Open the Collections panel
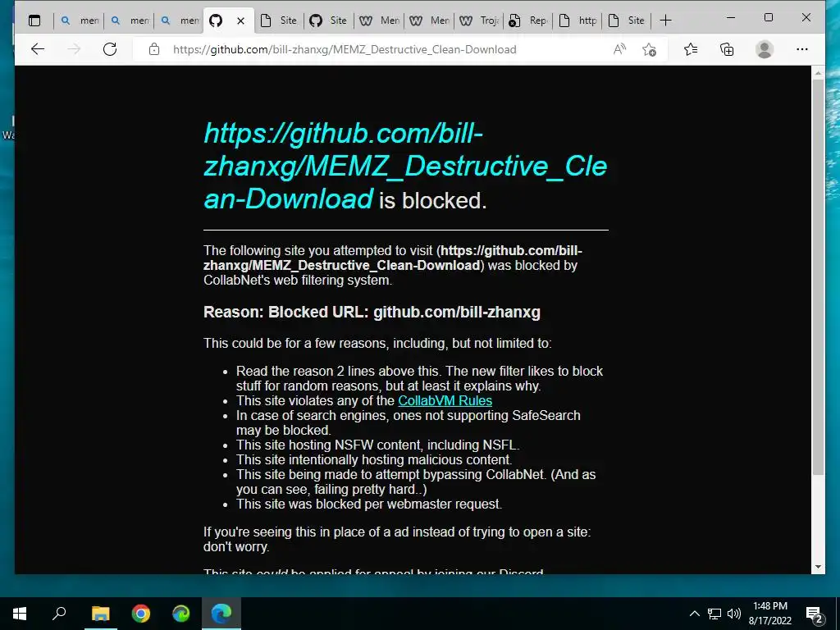The image size is (840, 630). pyautogui.click(x=727, y=49)
